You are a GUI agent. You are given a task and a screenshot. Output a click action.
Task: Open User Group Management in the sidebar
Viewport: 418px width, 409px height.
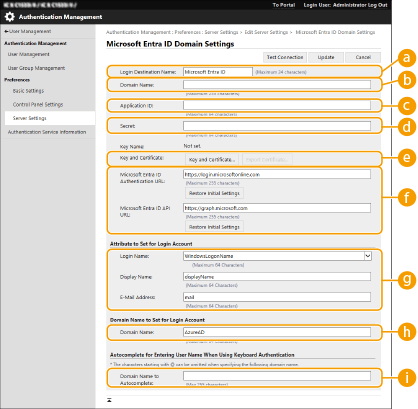click(x=36, y=68)
